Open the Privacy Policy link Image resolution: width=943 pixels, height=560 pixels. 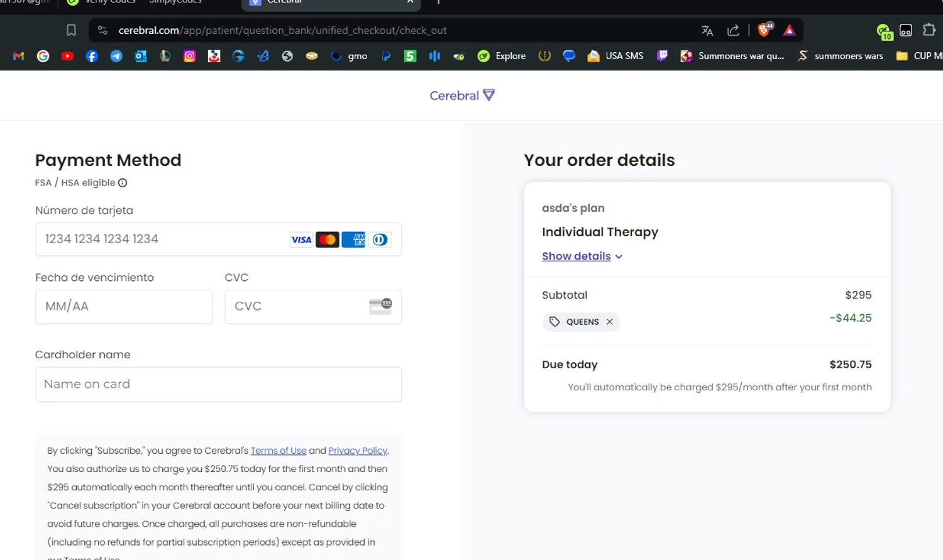pyautogui.click(x=358, y=451)
